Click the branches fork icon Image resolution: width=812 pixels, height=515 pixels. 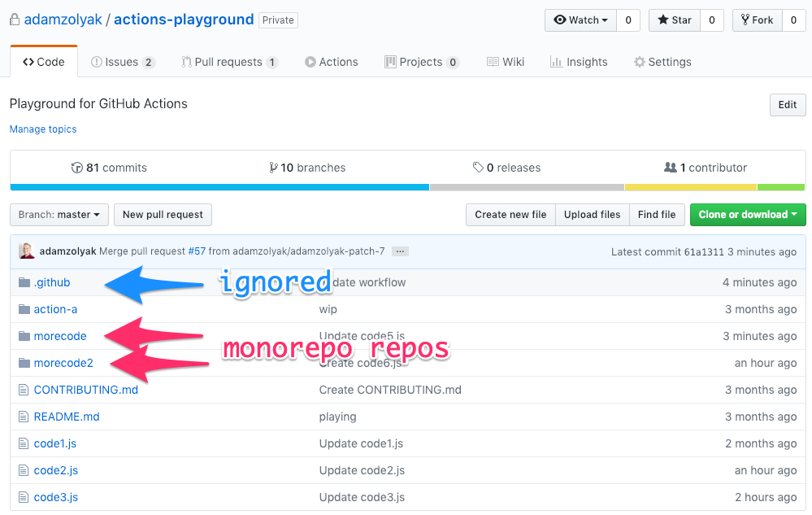click(273, 168)
